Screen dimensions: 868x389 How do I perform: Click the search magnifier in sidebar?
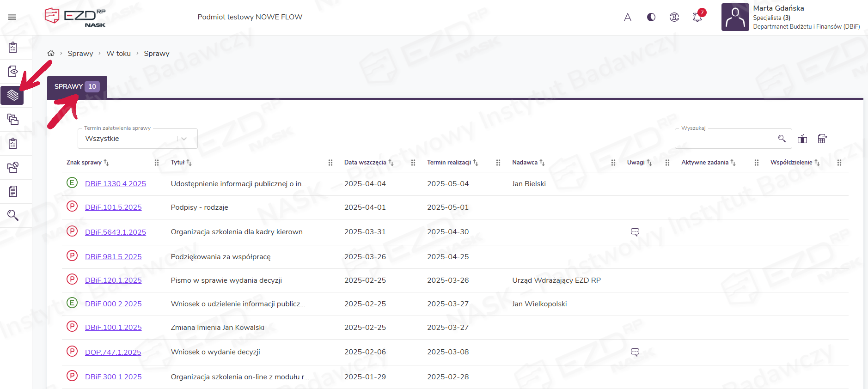(13, 215)
